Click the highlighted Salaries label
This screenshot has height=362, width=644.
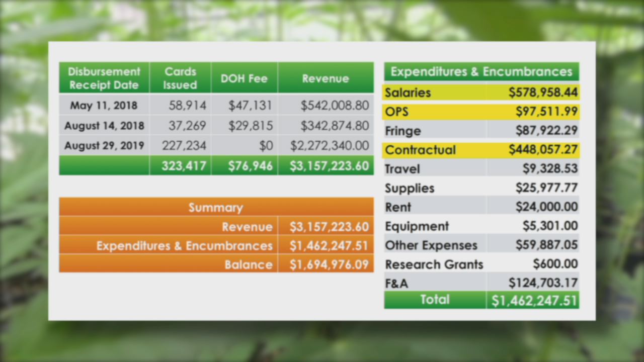click(x=408, y=93)
